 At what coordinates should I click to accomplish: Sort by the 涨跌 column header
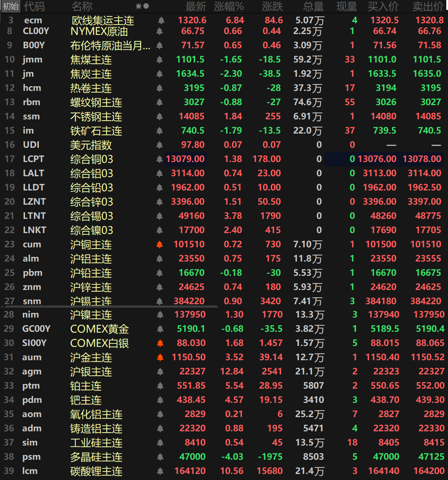pyautogui.click(x=273, y=6)
